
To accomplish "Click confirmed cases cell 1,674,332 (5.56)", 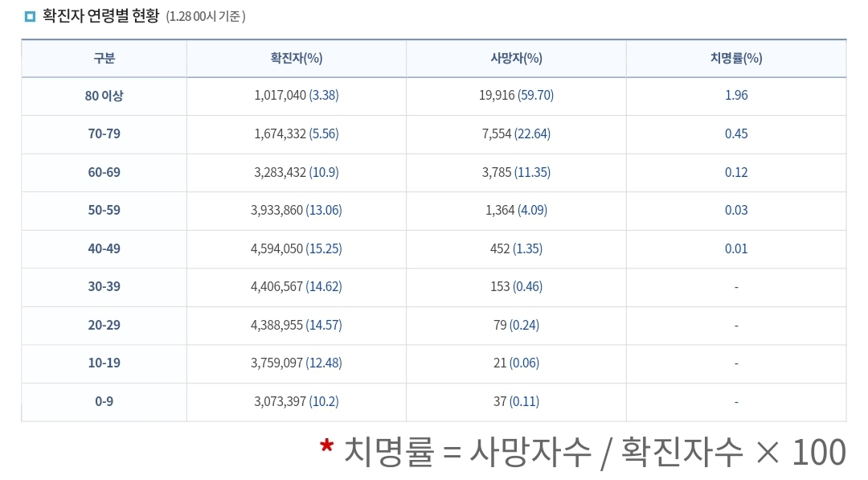I will [296, 134].
